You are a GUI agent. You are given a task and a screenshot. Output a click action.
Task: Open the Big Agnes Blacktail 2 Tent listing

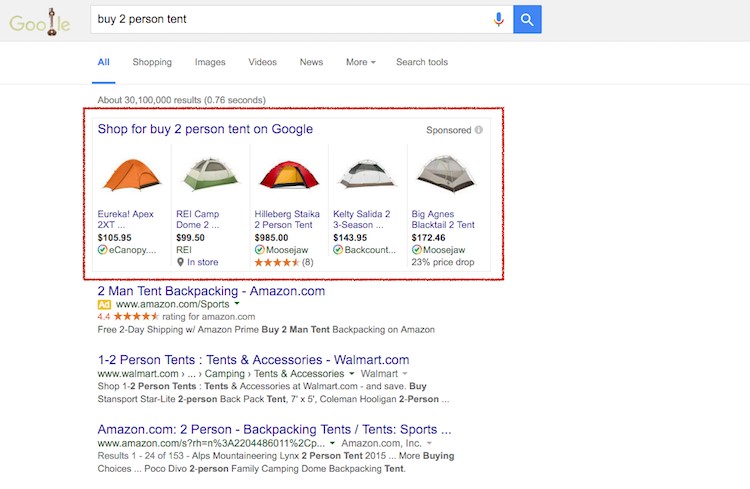pos(443,219)
